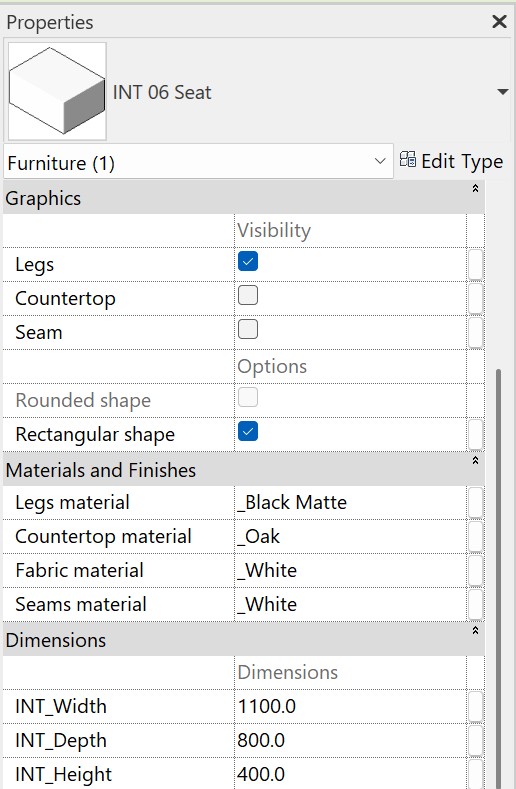Click the associate parameter button beside Seams material
This screenshot has height=789, width=516.
pyautogui.click(x=475, y=604)
